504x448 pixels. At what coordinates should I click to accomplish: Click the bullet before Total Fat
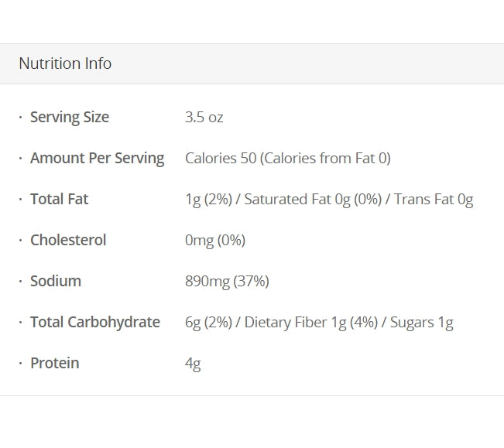[20, 200]
